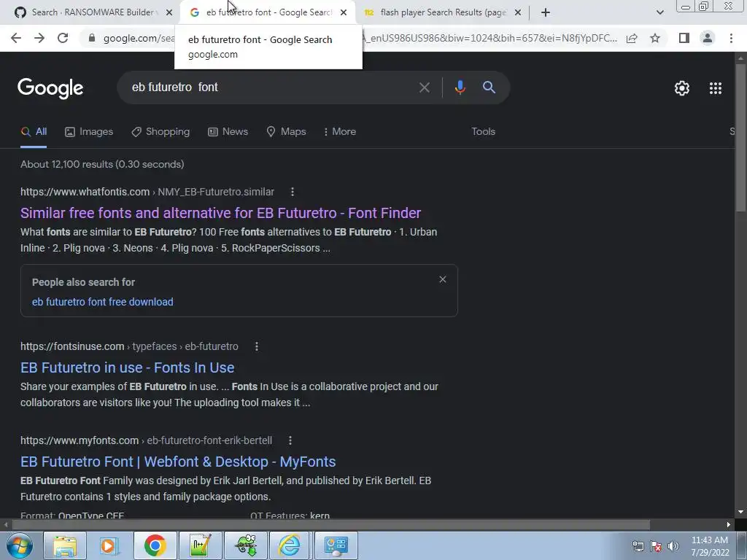Open the Windows Start menu

(x=20, y=545)
